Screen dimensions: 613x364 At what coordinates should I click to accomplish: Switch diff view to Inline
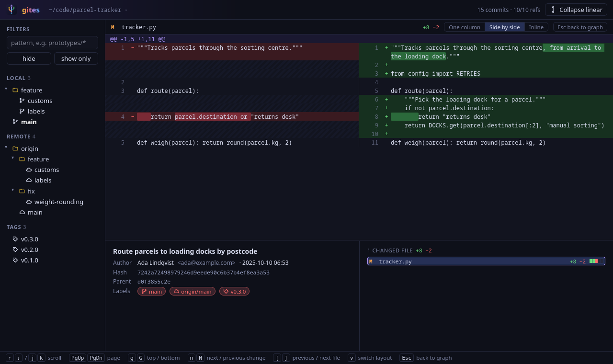[536, 27]
